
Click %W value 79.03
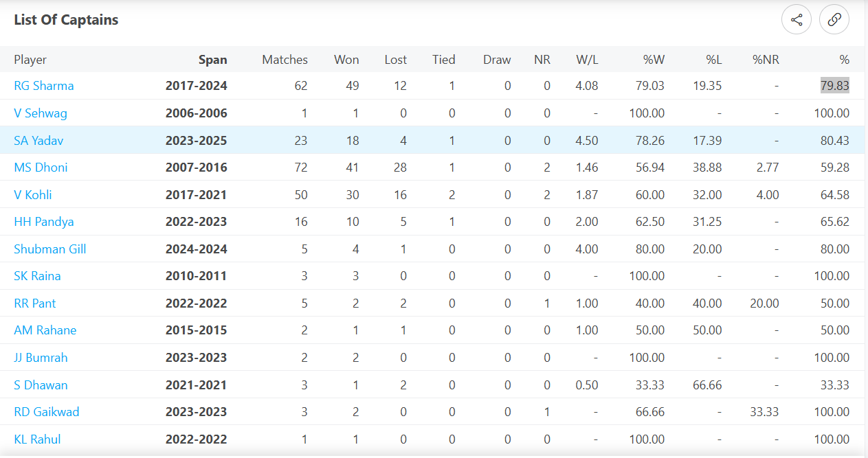[650, 86]
